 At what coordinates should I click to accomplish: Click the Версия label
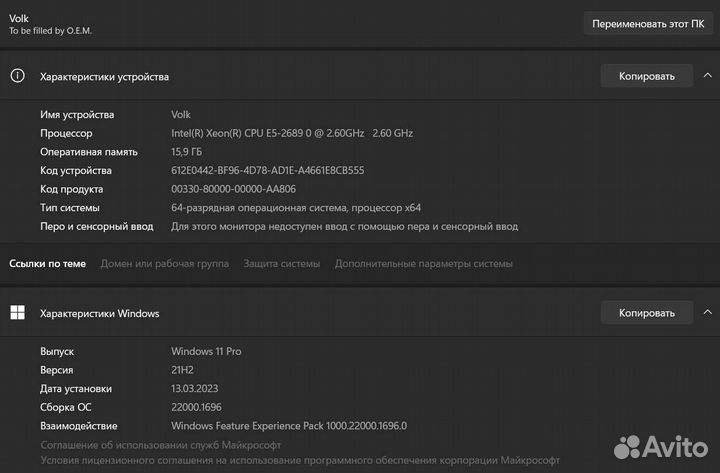(x=56, y=370)
